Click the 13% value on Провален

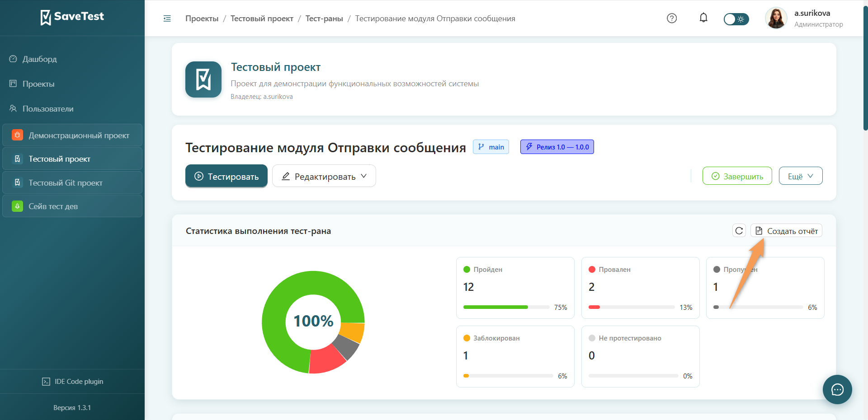[x=686, y=308]
